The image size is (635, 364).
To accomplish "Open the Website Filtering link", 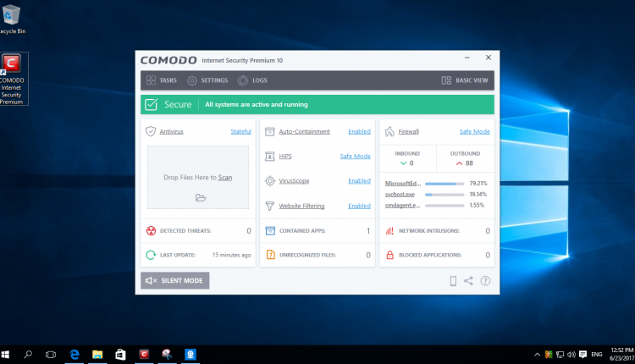I will pyautogui.click(x=301, y=206).
